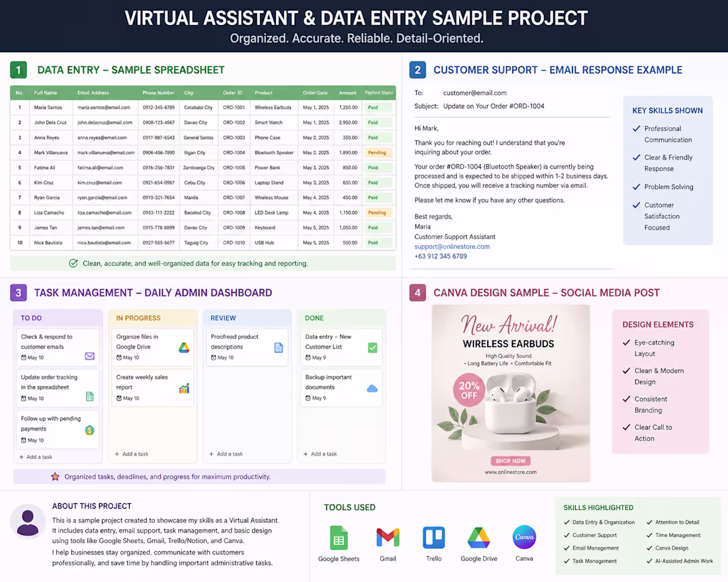Click the spreadsheet icon on order tracking card
Viewport: 728px width, 582px height.
pyautogui.click(x=89, y=396)
